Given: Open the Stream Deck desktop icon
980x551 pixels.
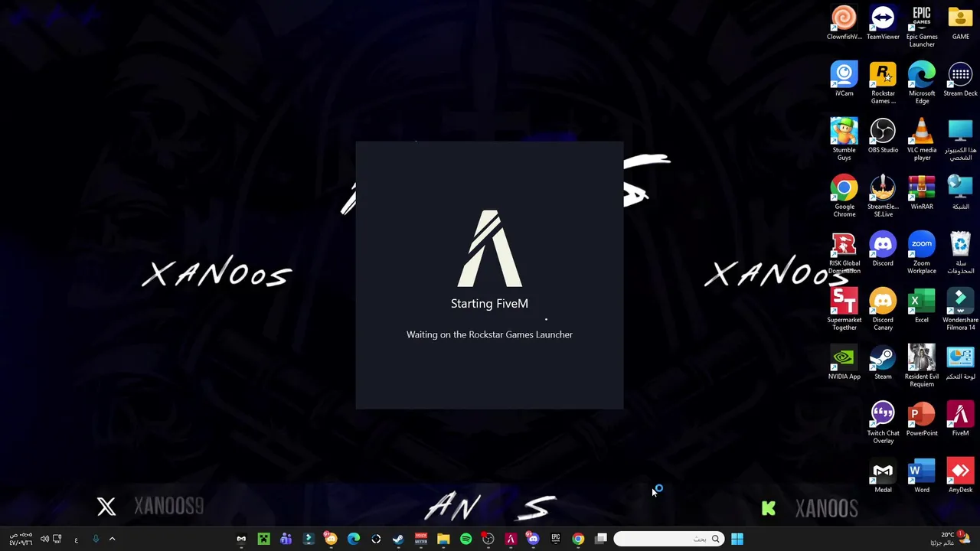Looking at the screenshot, I should coord(960,80).
